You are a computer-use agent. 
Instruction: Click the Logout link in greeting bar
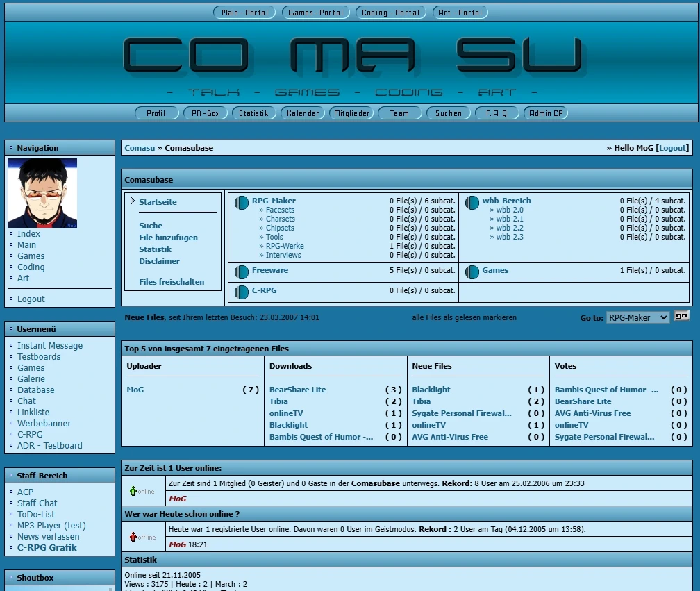(672, 148)
